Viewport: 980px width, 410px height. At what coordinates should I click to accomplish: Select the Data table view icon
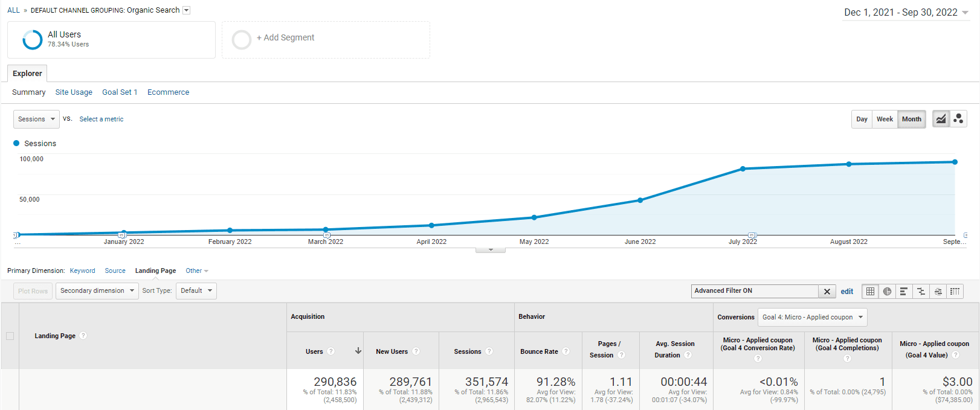tap(870, 292)
